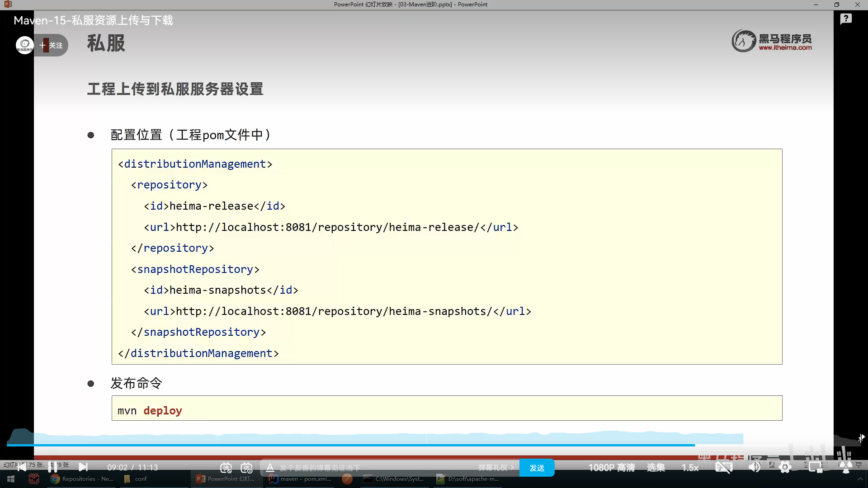
Task: Pause the video playback
Action: [52, 467]
